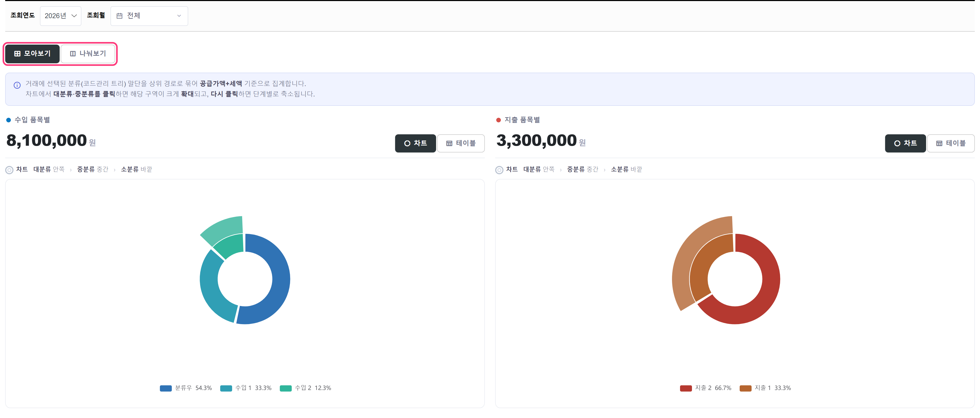Click the 지출 1 33.3% legend label

[x=773, y=388]
